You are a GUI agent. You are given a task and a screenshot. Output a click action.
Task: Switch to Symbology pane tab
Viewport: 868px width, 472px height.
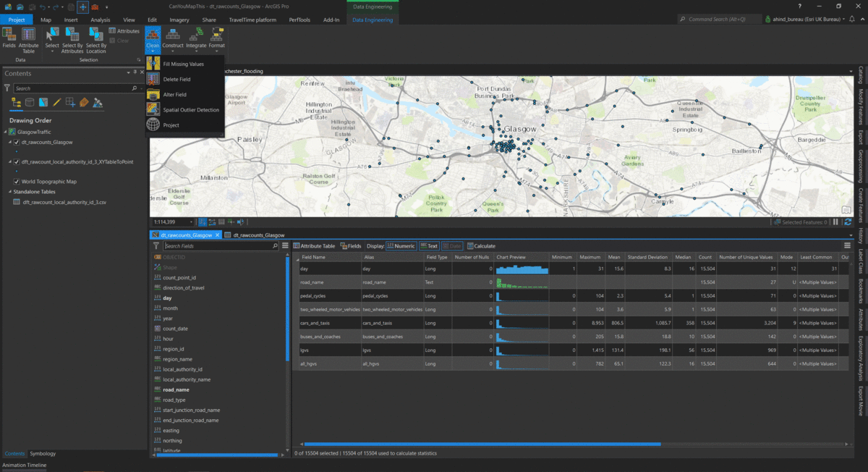[x=42, y=454]
